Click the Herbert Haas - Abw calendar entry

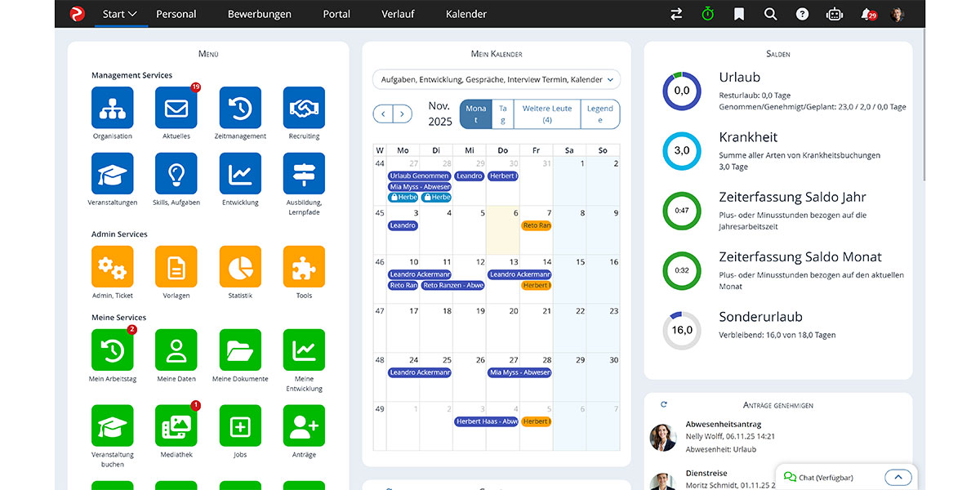pos(485,421)
